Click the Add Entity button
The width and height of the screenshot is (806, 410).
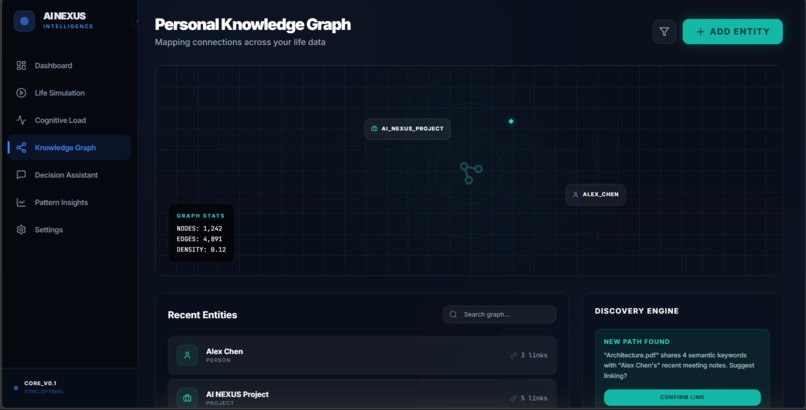point(732,32)
